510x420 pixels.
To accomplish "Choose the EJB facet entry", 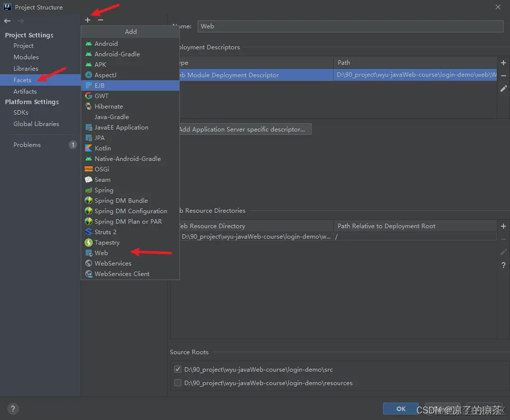I will tap(130, 85).
